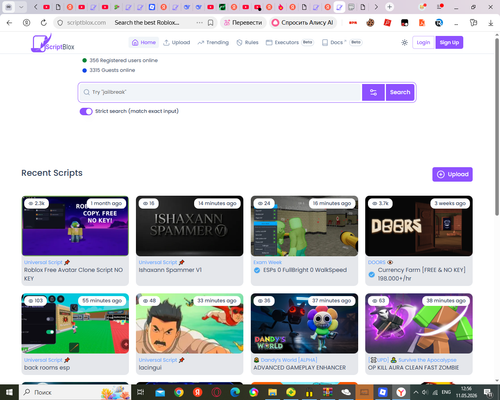The height and width of the screenshot is (400, 500).
Task: Click the pin icon beside back rooms esp category
Action: click(x=67, y=360)
